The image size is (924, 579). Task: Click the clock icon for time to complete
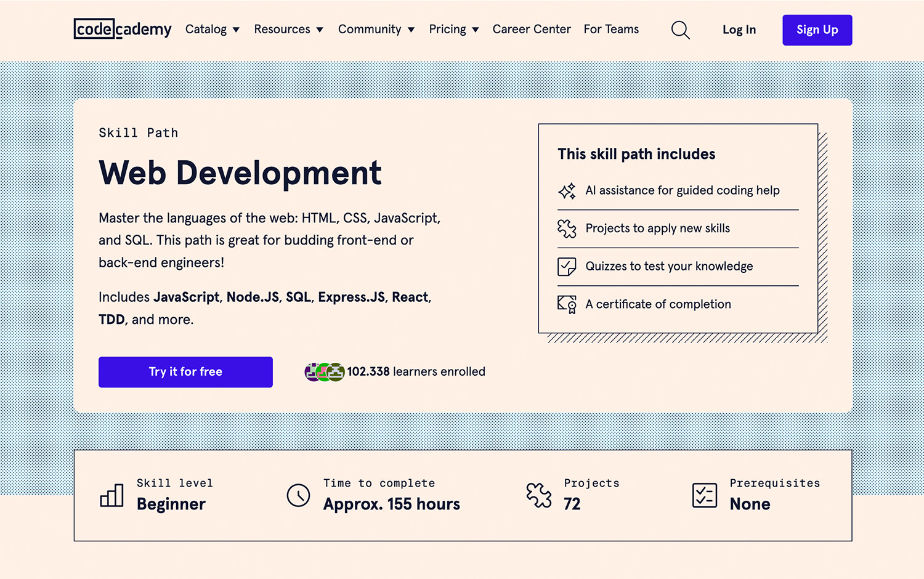298,495
